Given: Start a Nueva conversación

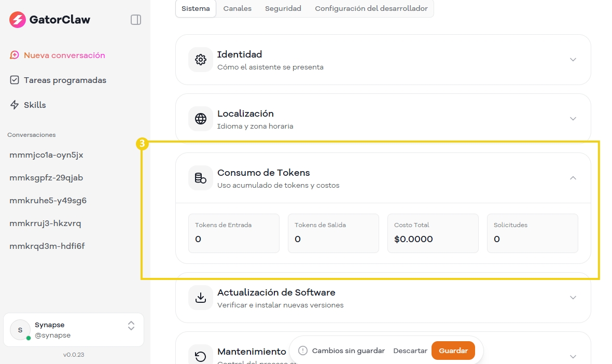Looking at the screenshot, I should [64, 55].
